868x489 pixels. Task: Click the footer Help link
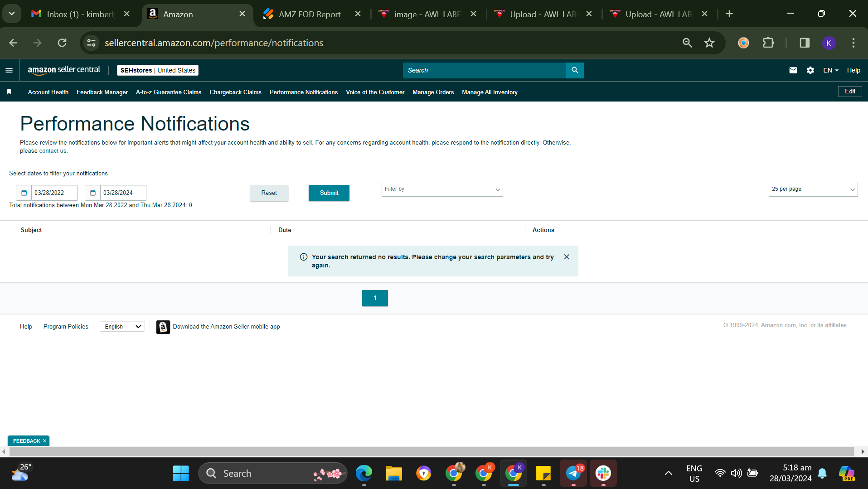(26, 327)
